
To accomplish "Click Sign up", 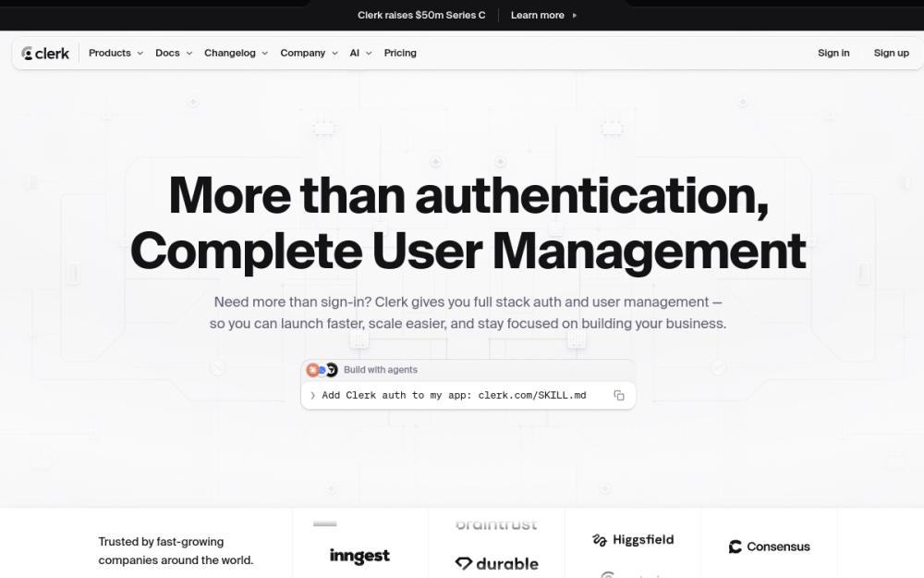I will (891, 53).
